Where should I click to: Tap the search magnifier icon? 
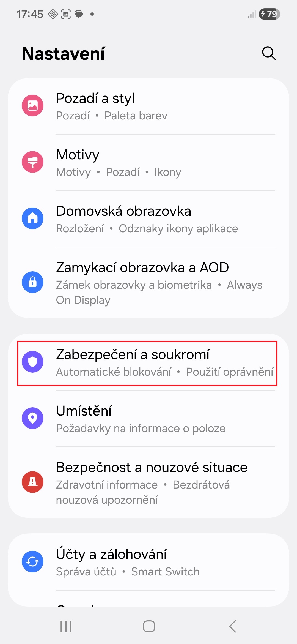click(269, 53)
